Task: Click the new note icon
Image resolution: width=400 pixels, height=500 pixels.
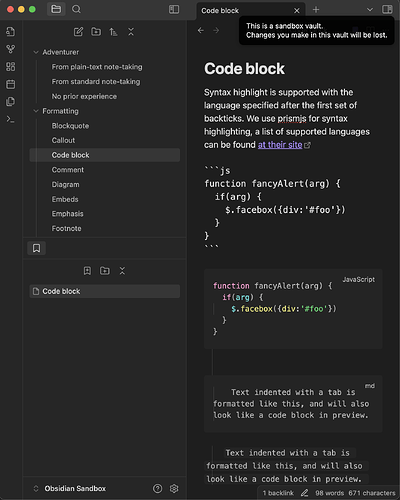Action: [78, 32]
